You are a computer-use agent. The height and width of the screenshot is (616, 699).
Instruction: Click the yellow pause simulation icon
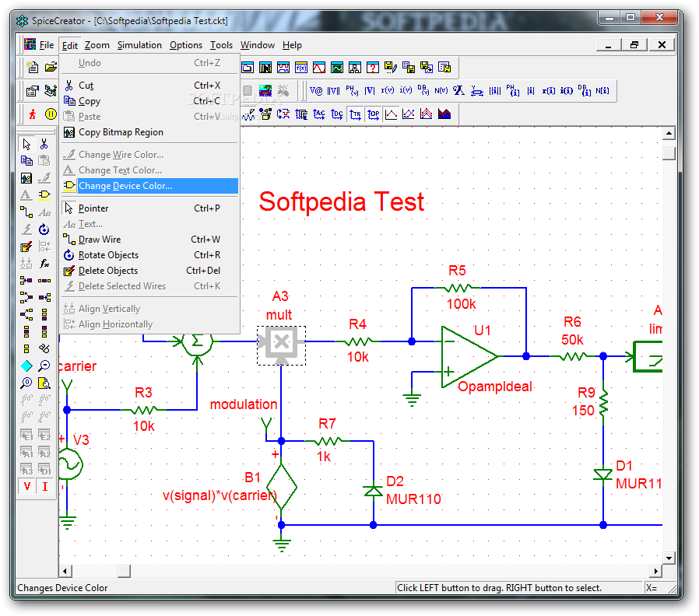(x=51, y=114)
